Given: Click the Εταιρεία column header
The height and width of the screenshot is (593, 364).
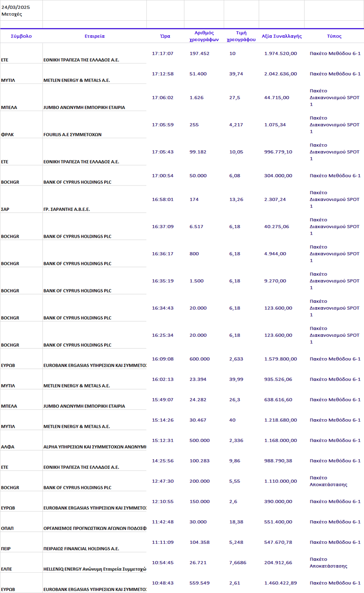Looking at the screenshot, I should pyautogui.click(x=95, y=36).
